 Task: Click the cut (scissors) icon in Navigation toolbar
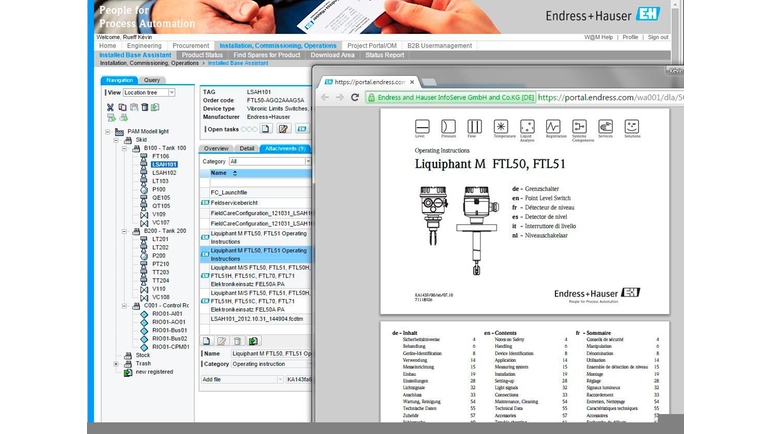pyautogui.click(x=110, y=107)
